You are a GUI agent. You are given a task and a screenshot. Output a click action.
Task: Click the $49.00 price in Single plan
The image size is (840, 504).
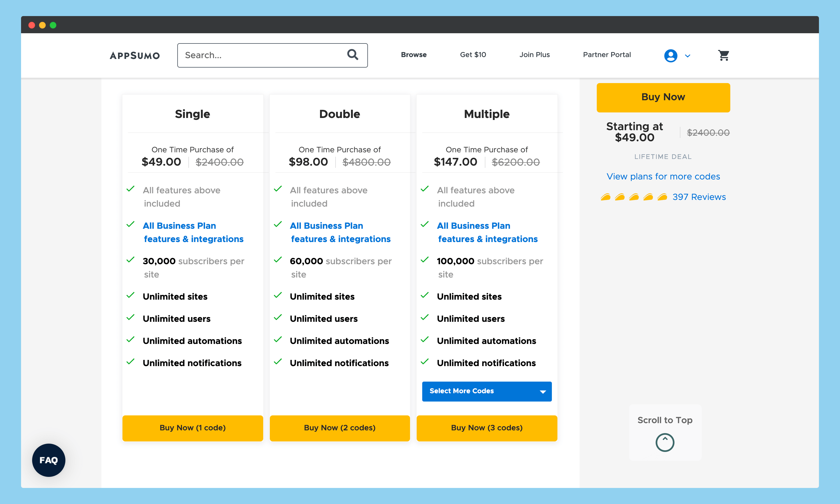(161, 162)
